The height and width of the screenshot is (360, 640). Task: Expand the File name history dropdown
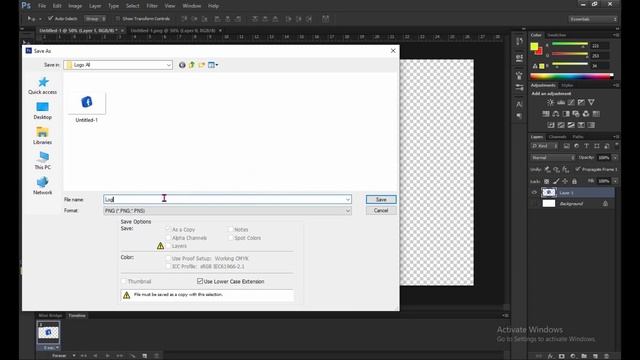pyautogui.click(x=348, y=200)
